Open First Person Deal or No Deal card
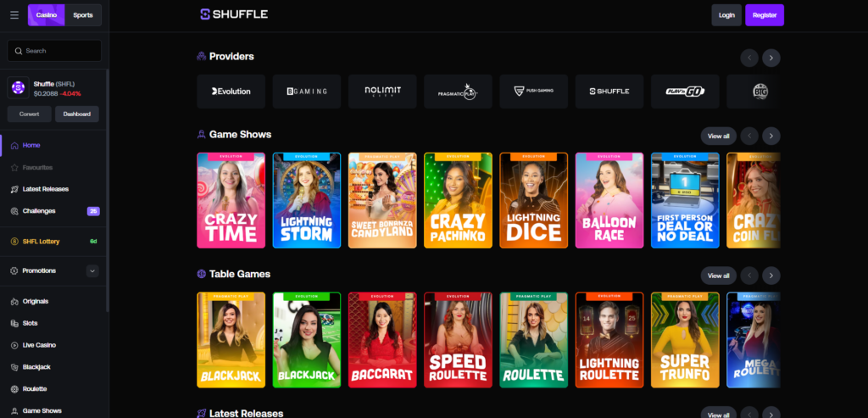 click(685, 200)
